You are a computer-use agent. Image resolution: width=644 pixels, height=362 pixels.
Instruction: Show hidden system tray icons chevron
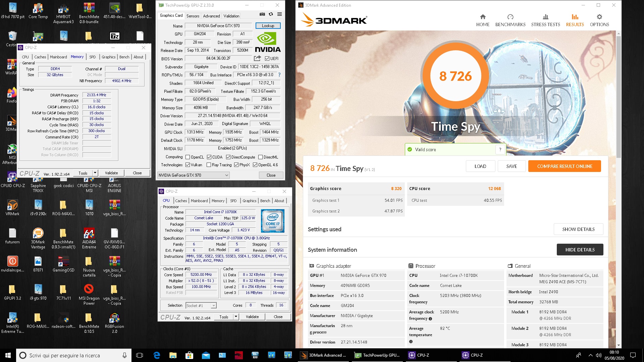pos(590,355)
